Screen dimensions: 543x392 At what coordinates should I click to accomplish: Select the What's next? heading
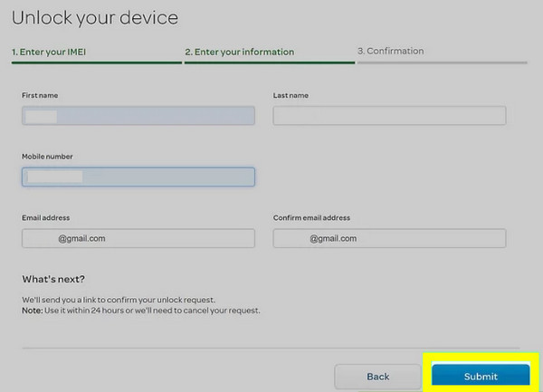[x=53, y=279]
